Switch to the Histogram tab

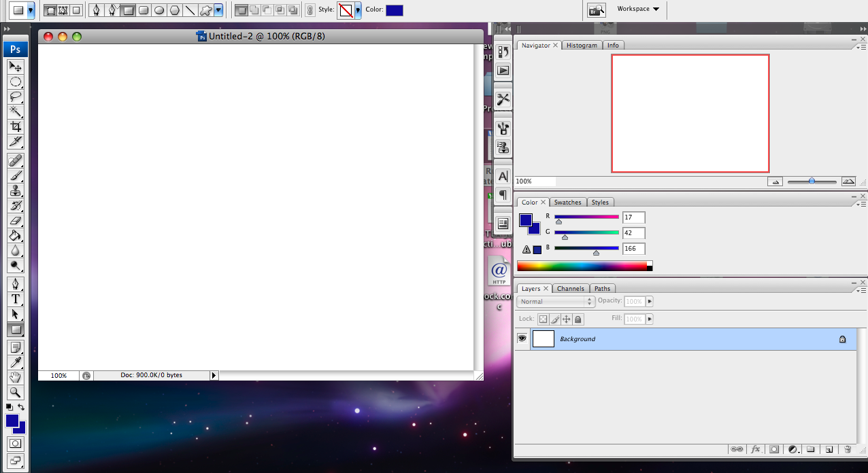click(582, 45)
